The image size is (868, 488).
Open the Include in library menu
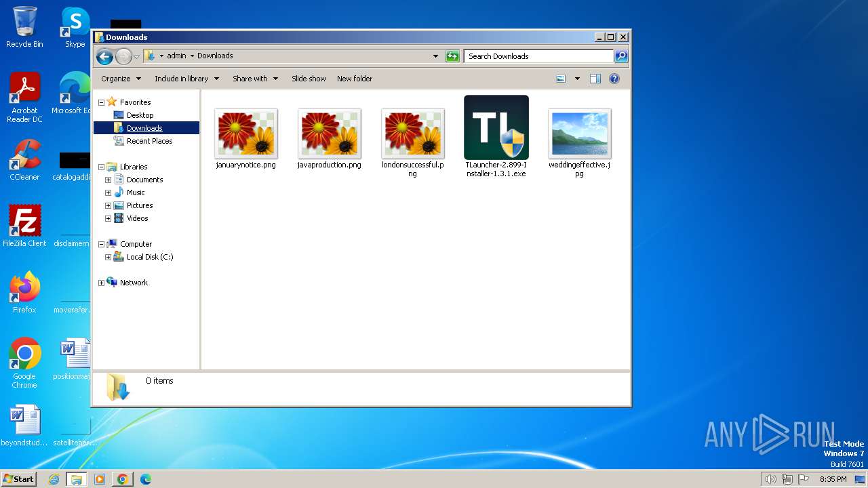pyautogui.click(x=186, y=79)
